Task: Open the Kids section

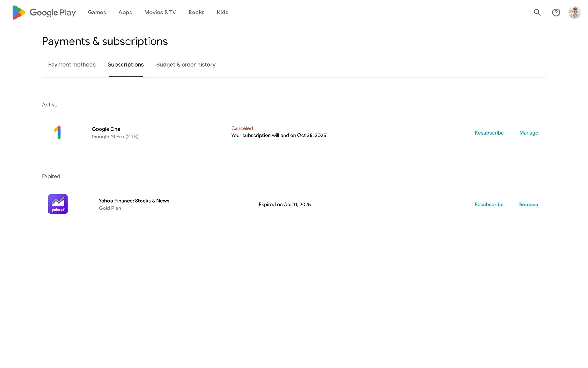Action: coord(222,12)
